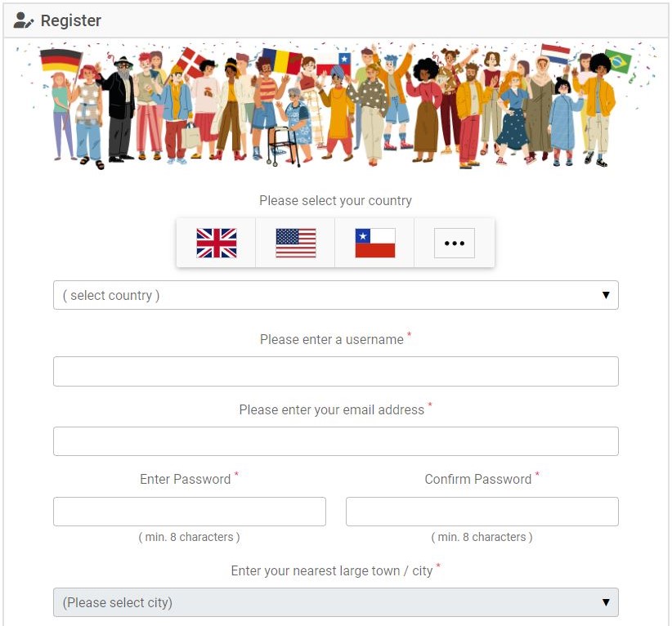672x626 pixels.
Task: Click the Danish flag in the banner
Action: (x=191, y=63)
